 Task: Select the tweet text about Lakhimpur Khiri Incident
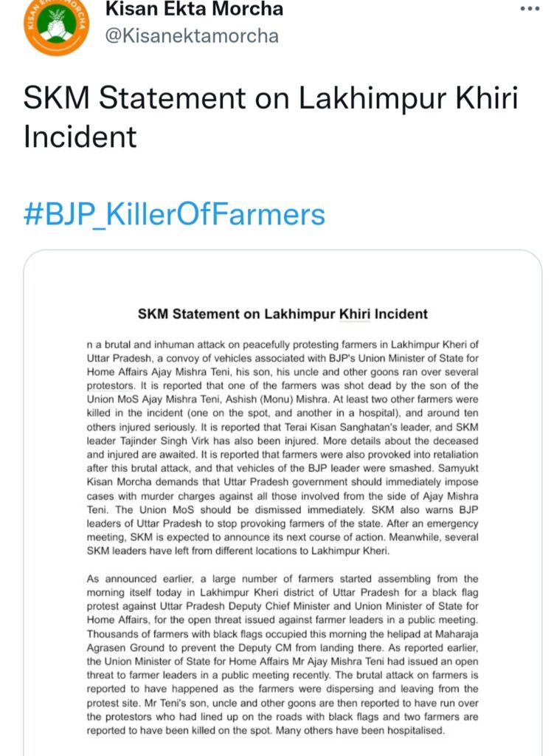point(271,117)
